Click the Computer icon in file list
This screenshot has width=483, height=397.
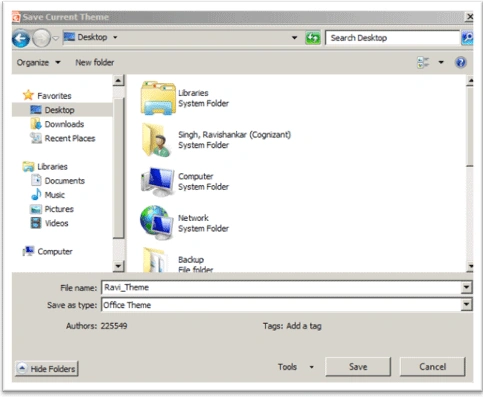tap(157, 182)
